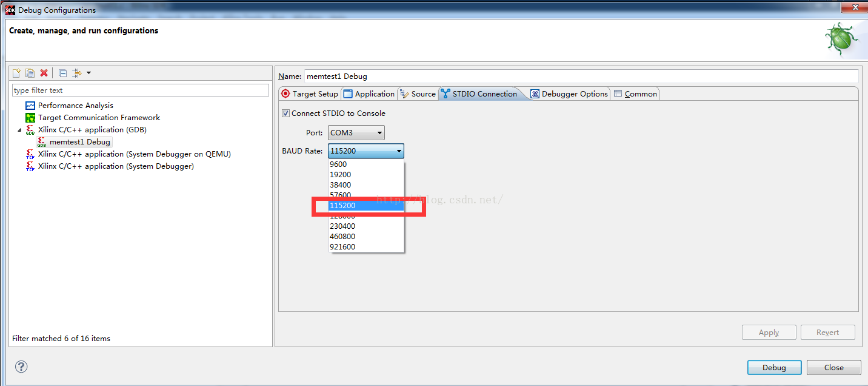Collapse all configuration tree items

coord(62,73)
